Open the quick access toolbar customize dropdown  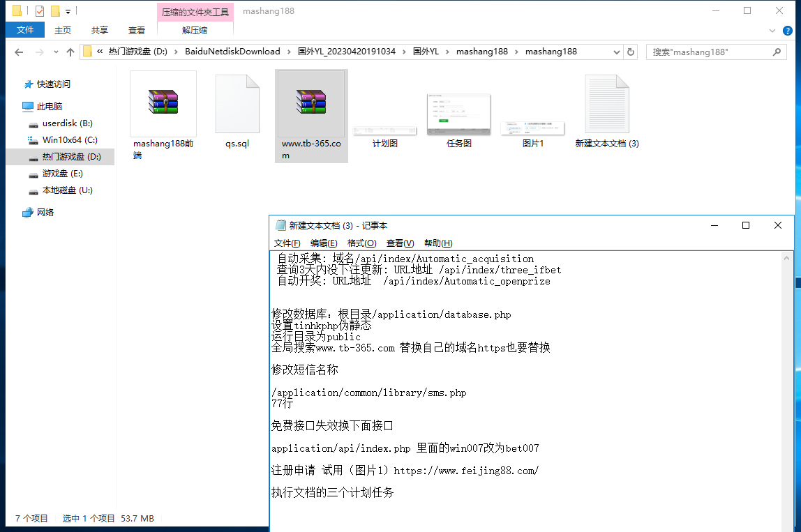(x=68, y=11)
